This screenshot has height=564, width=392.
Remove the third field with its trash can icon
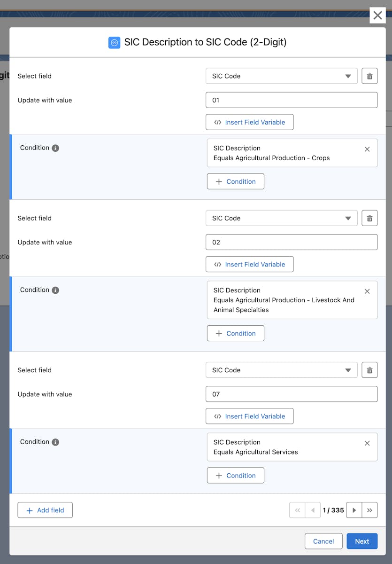pos(369,370)
